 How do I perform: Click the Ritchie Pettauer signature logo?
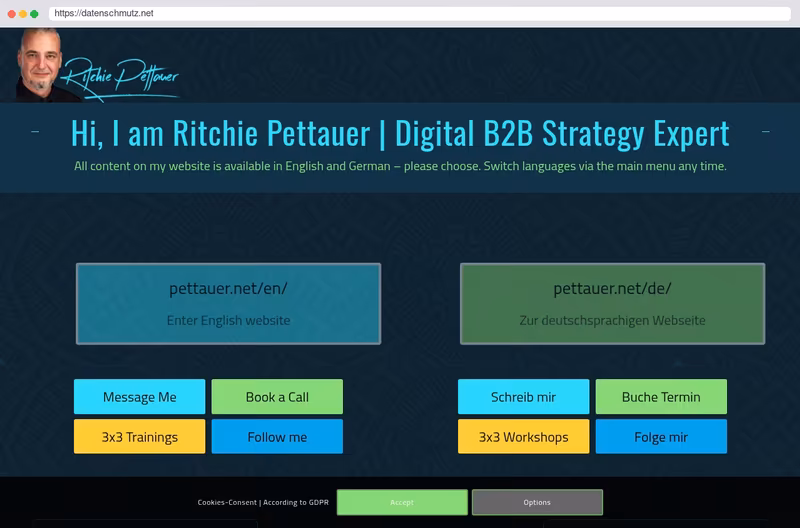coord(121,79)
